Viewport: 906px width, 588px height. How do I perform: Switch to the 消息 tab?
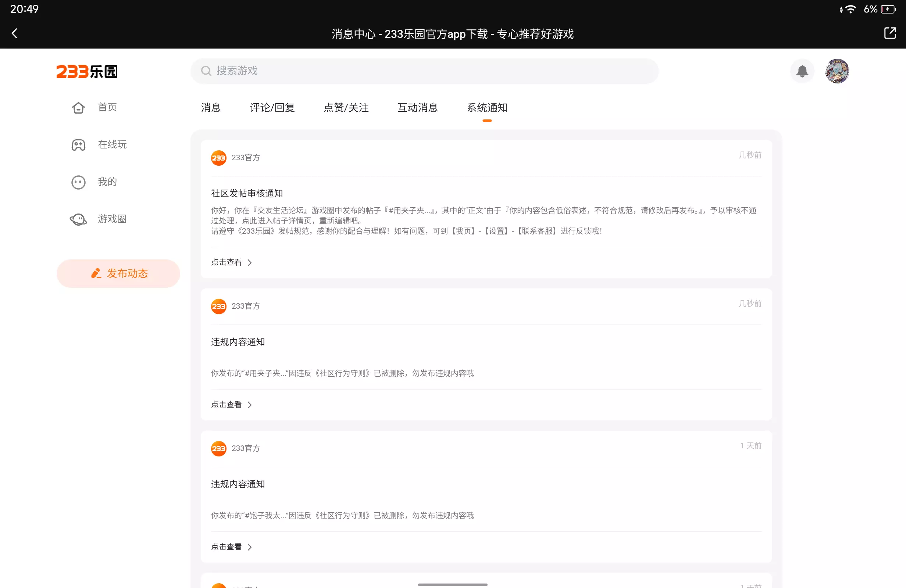[x=211, y=108]
